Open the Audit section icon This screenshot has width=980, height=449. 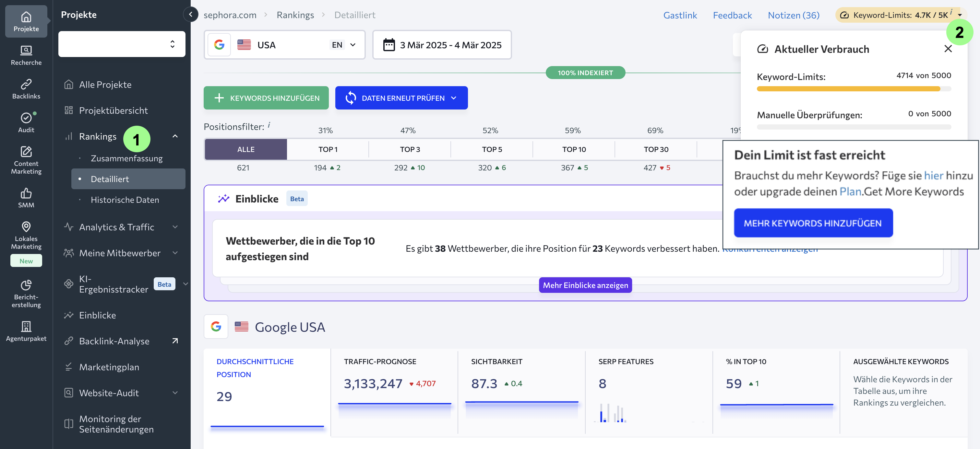pos(26,118)
